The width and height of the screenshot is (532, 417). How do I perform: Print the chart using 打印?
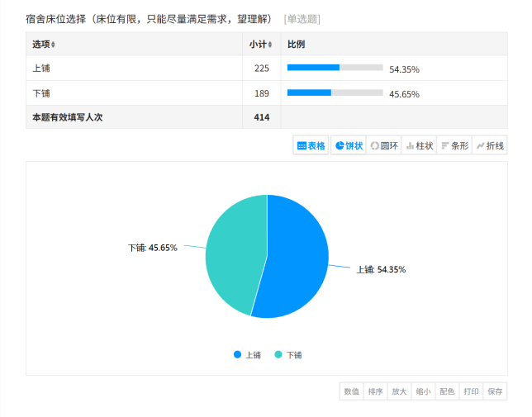pos(471,391)
